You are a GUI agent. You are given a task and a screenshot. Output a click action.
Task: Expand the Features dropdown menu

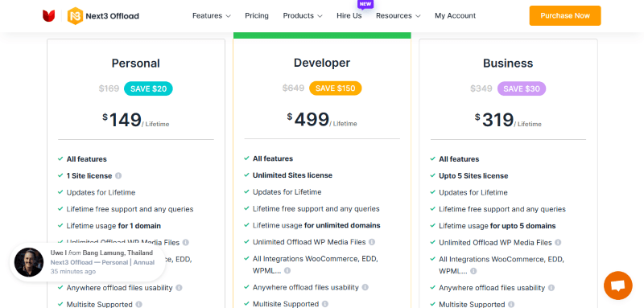tap(212, 16)
